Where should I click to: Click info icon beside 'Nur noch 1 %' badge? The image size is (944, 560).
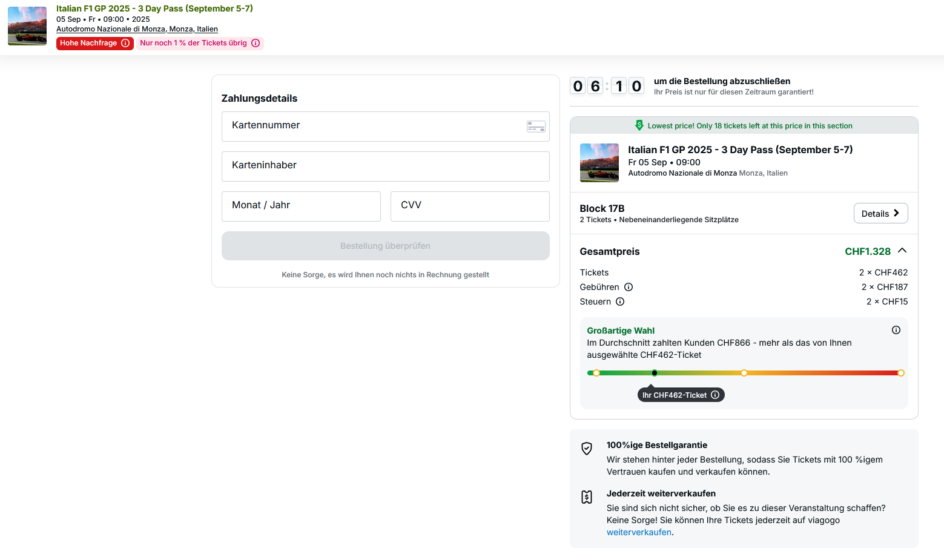point(256,43)
